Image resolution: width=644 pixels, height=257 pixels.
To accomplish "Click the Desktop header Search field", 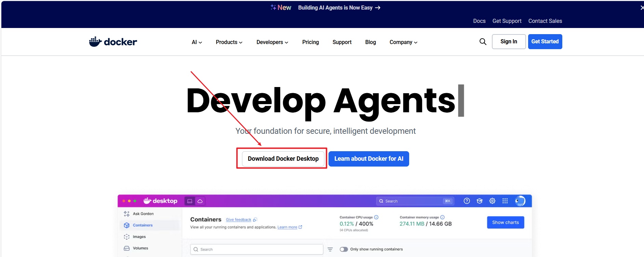I will [415, 201].
